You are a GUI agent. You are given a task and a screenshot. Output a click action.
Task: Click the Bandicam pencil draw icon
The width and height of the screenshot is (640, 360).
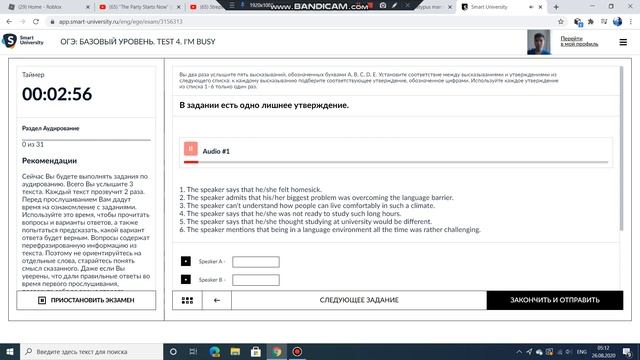pyautogui.click(x=394, y=5)
